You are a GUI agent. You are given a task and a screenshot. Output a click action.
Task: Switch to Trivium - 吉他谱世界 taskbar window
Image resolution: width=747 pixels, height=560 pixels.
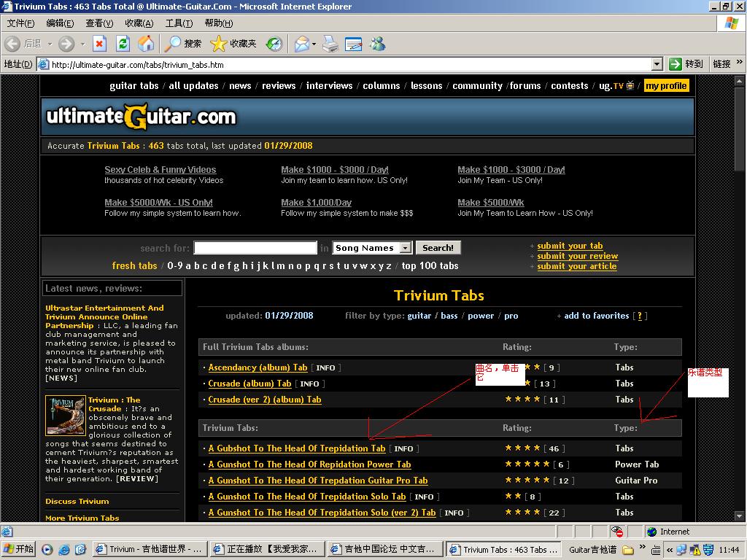point(150,549)
